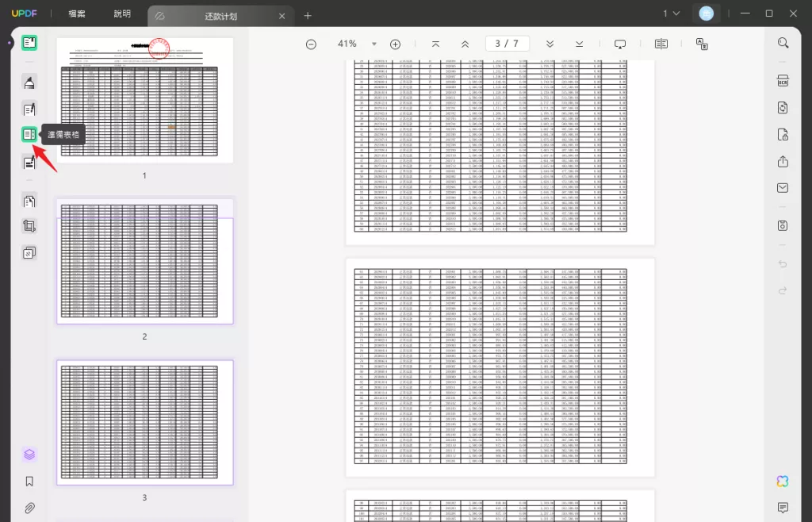The height and width of the screenshot is (522, 812).
Task: Select the page 1 thumbnail
Action: pos(144,100)
